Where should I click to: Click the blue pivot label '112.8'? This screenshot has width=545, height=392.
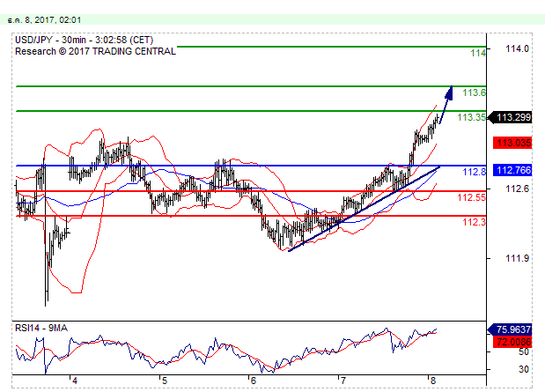click(x=474, y=172)
